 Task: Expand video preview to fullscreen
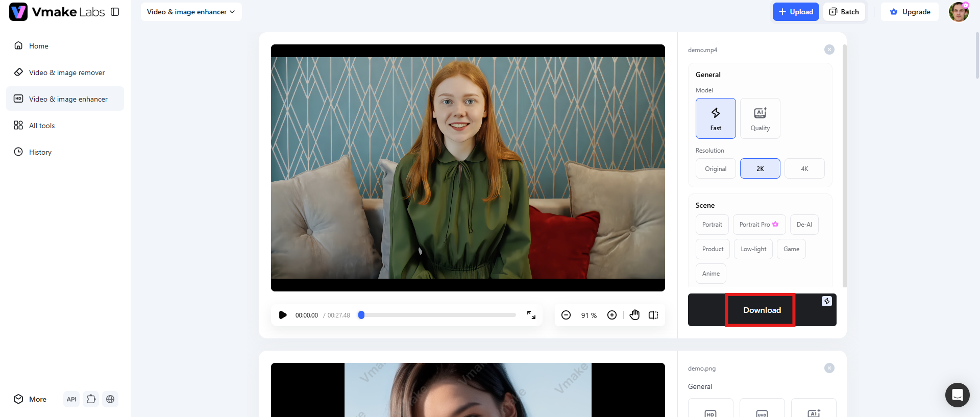(x=531, y=315)
